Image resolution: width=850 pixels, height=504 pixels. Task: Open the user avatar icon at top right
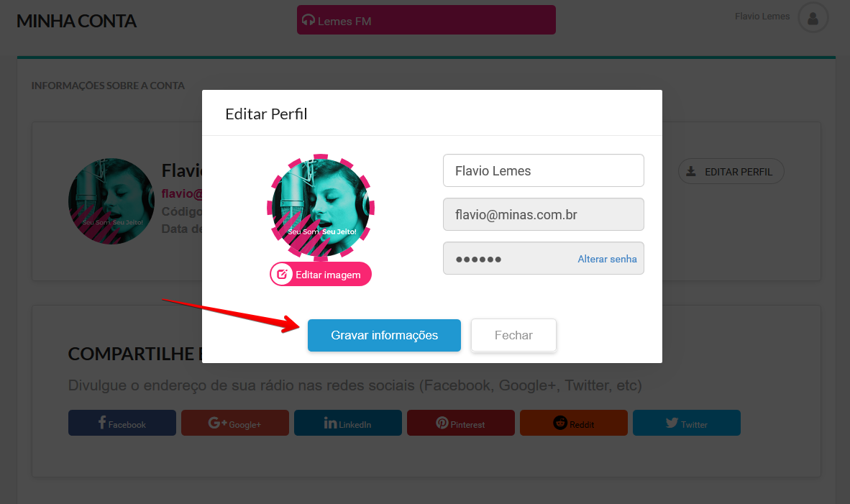coord(813,18)
